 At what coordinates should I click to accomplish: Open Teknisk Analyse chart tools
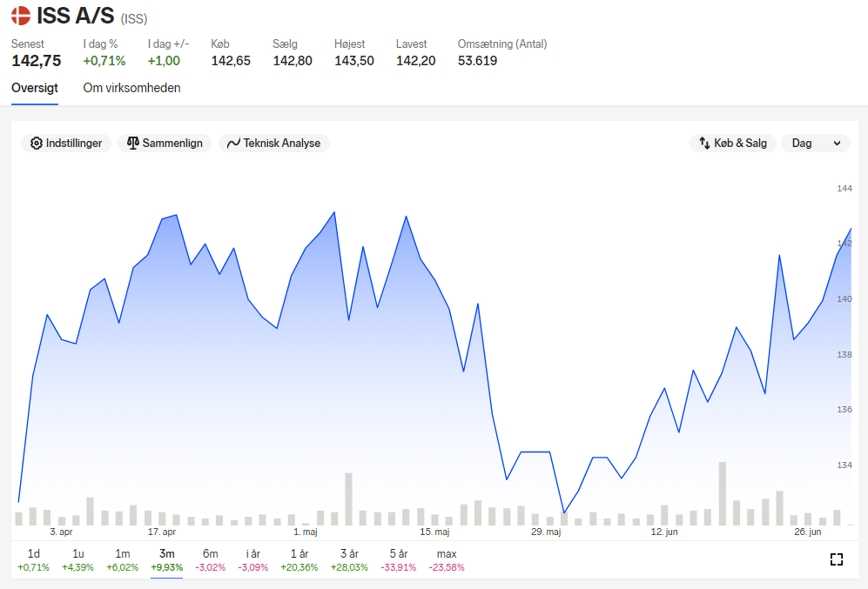[x=274, y=144]
